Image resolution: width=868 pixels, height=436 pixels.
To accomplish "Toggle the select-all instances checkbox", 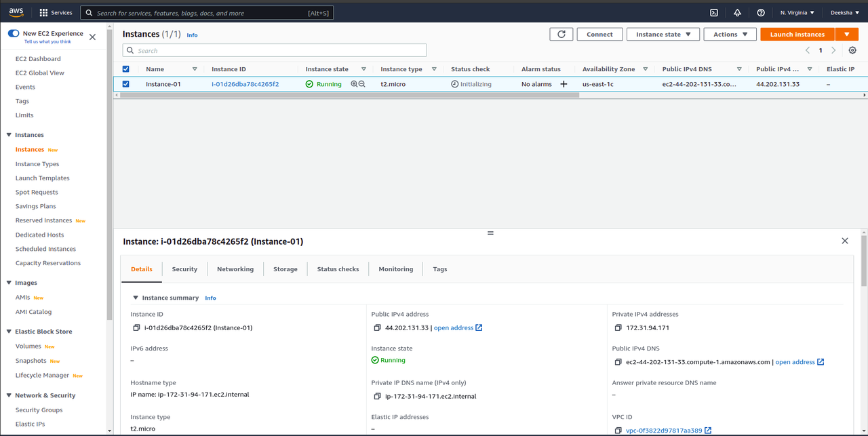I will pos(125,69).
